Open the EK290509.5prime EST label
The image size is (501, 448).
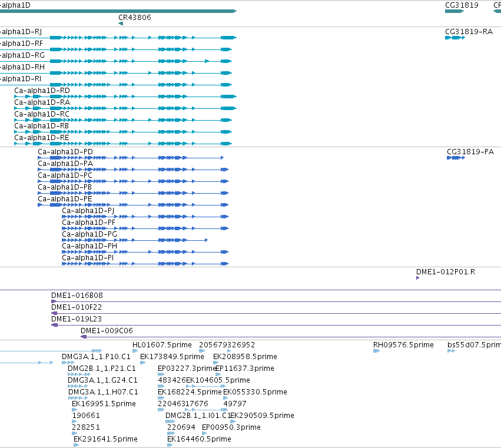click(263, 416)
